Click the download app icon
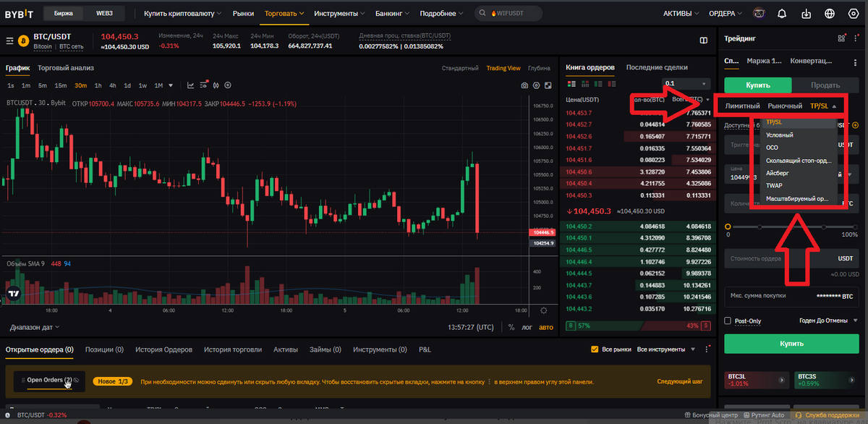868x424 pixels. click(x=807, y=13)
